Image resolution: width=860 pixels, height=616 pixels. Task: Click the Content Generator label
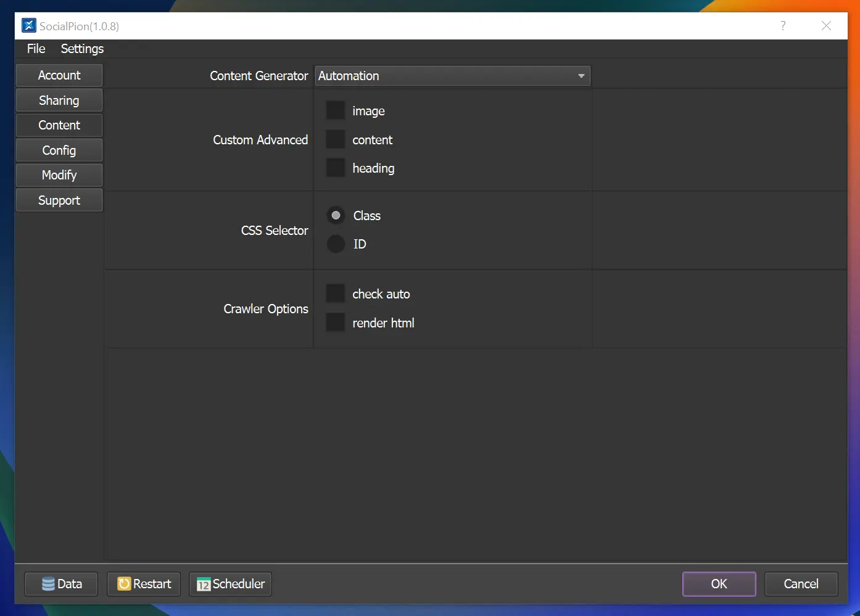click(x=259, y=76)
